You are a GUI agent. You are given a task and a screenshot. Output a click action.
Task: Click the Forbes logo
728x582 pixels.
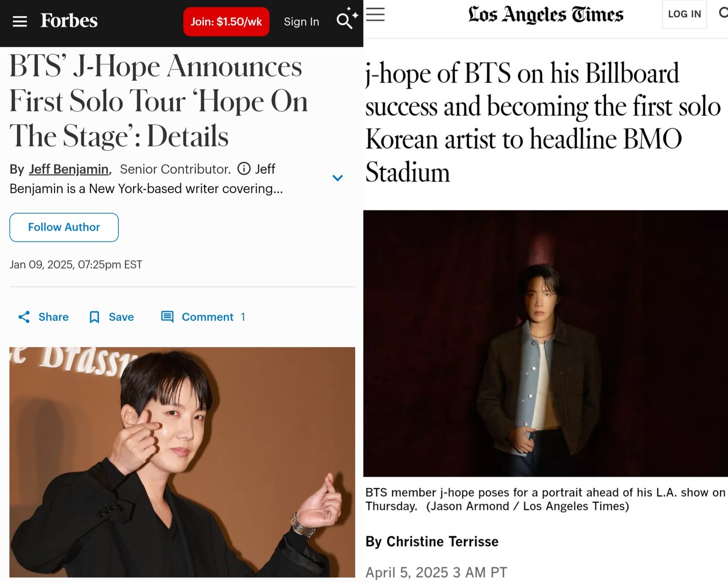coord(69,21)
